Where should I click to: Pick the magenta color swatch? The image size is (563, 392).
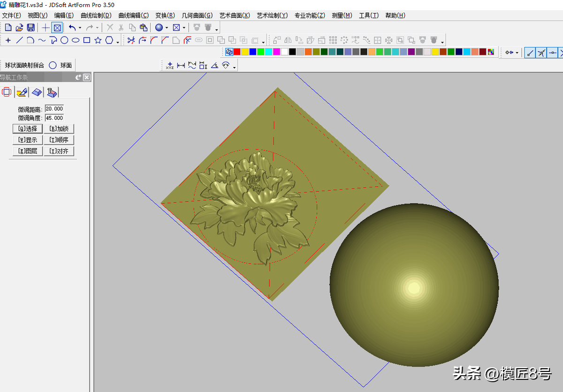(x=277, y=52)
